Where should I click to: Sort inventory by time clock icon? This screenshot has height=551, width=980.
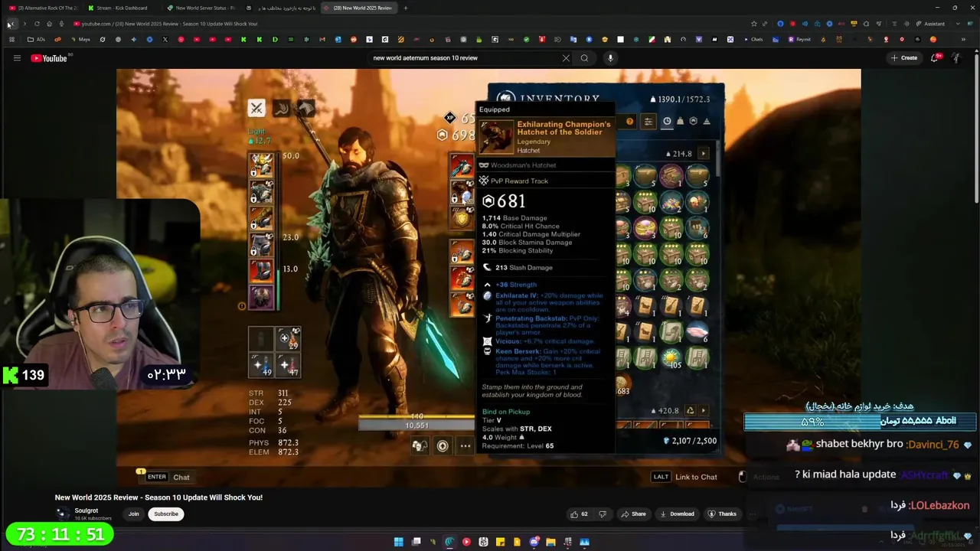[667, 121]
